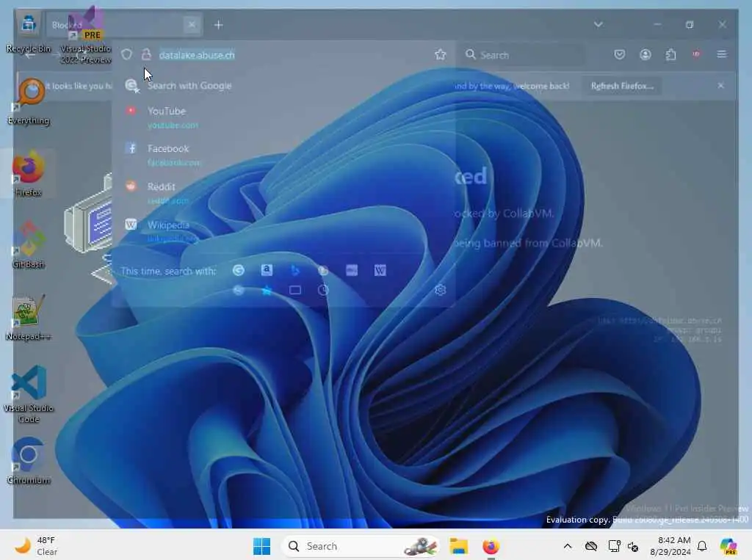Expand the hidden system tray icons chevron

click(x=568, y=546)
